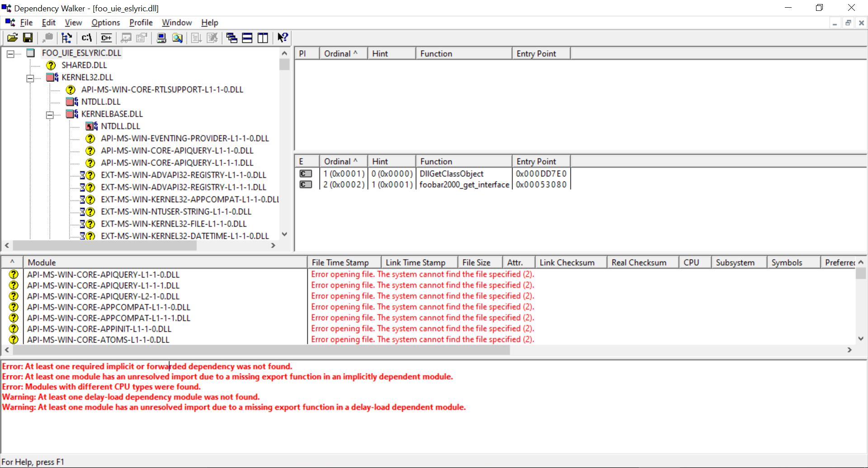Select the foobar2000_get_interface export row
The width and height of the screenshot is (868, 468).
[464, 184]
